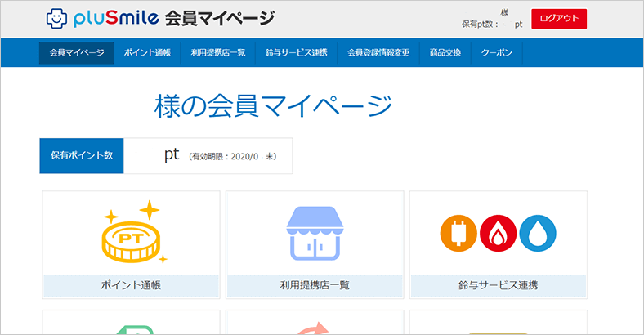Click the blue water drop icon

pos(538,233)
